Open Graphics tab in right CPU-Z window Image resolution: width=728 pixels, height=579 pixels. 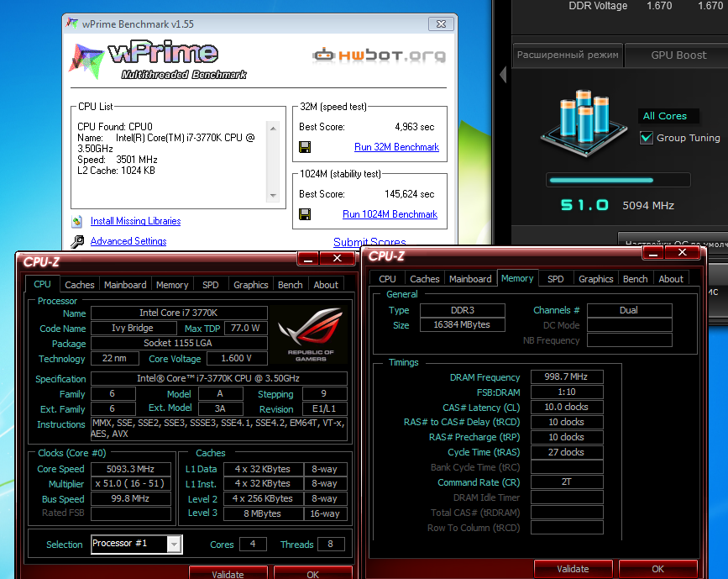[x=595, y=278]
